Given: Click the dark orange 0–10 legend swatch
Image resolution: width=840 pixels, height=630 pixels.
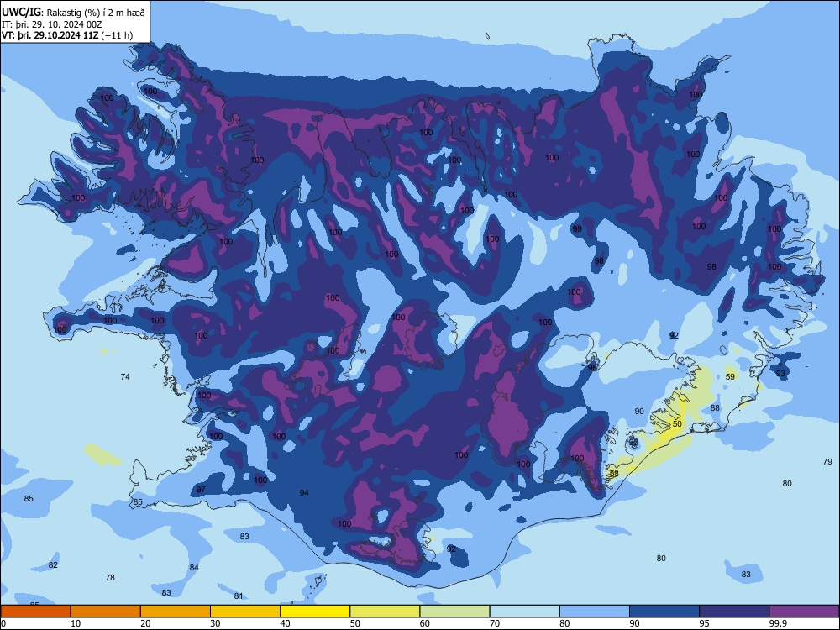Looking at the screenshot, I should pyautogui.click(x=35, y=612).
